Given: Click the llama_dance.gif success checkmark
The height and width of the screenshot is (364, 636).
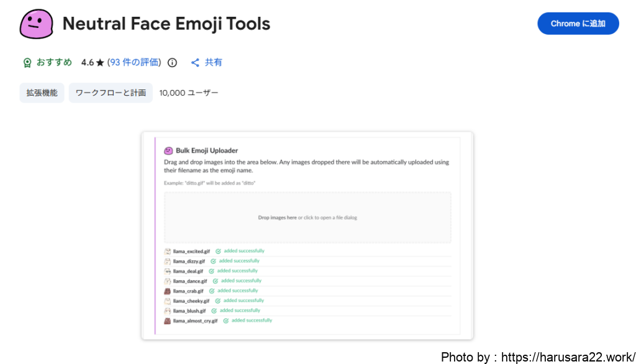Looking at the screenshot, I should [215, 281].
